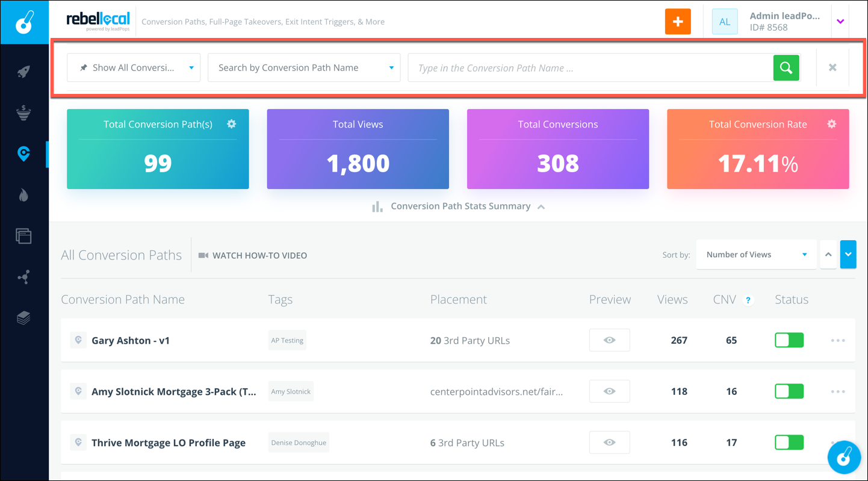Toggle status switch for Thrive Mortgage LO Profile

point(789,442)
